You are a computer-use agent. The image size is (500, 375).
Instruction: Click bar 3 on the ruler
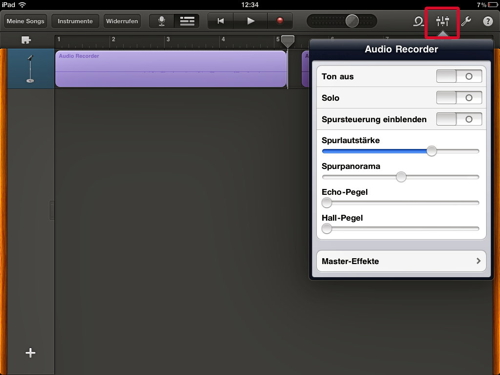168,39
